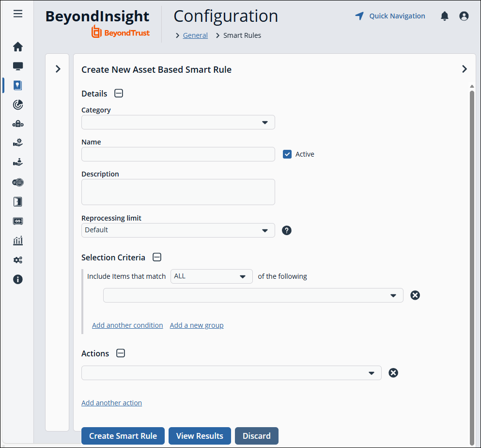
Task: Open the analytics chart sidebar icon
Action: click(x=18, y=240)
